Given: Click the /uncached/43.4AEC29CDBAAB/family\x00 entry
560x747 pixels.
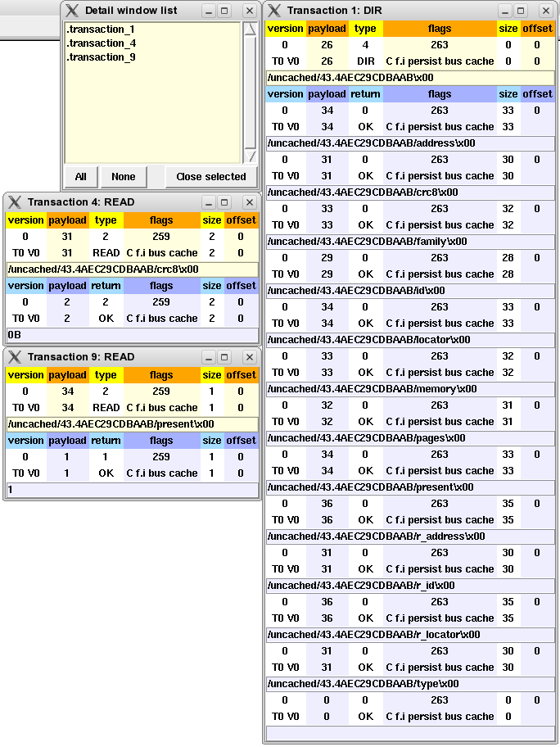Looking at the screenshot, I should tap(410, 242).
